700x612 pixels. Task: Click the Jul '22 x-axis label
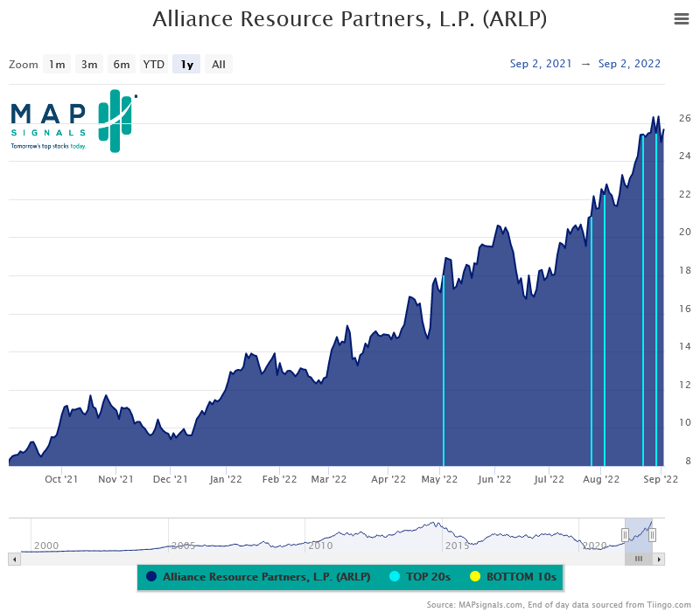pyautogui.click(x=549, y=479)
